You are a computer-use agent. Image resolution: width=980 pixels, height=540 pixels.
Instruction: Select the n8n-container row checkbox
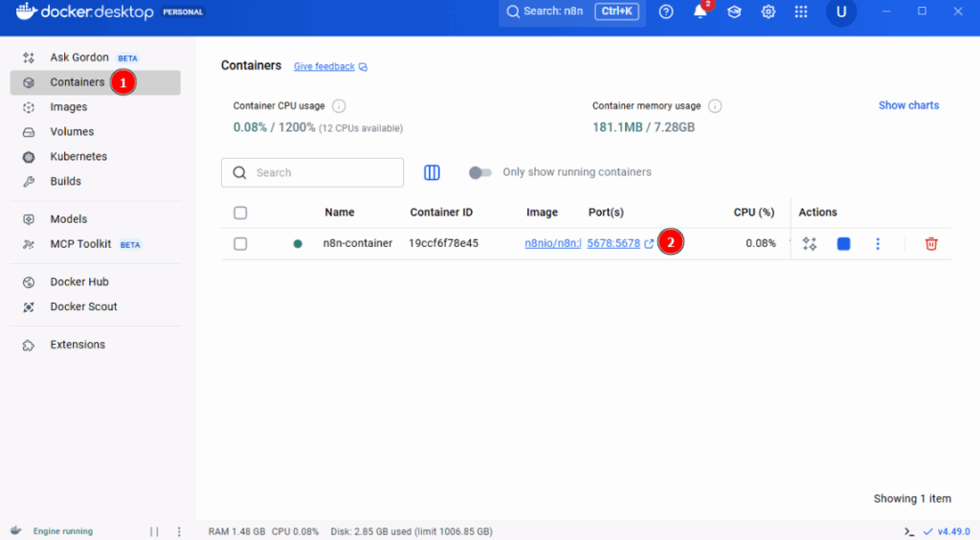pyautogui.click(x=240, y=244)
